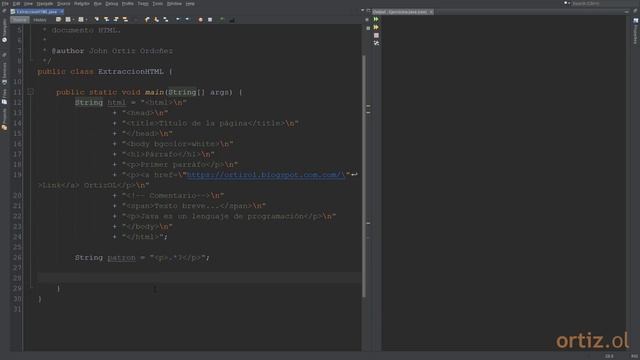This screenshot has height=360, width=640.
Task: Open the Team menu
Action: [x=143, y=4]
